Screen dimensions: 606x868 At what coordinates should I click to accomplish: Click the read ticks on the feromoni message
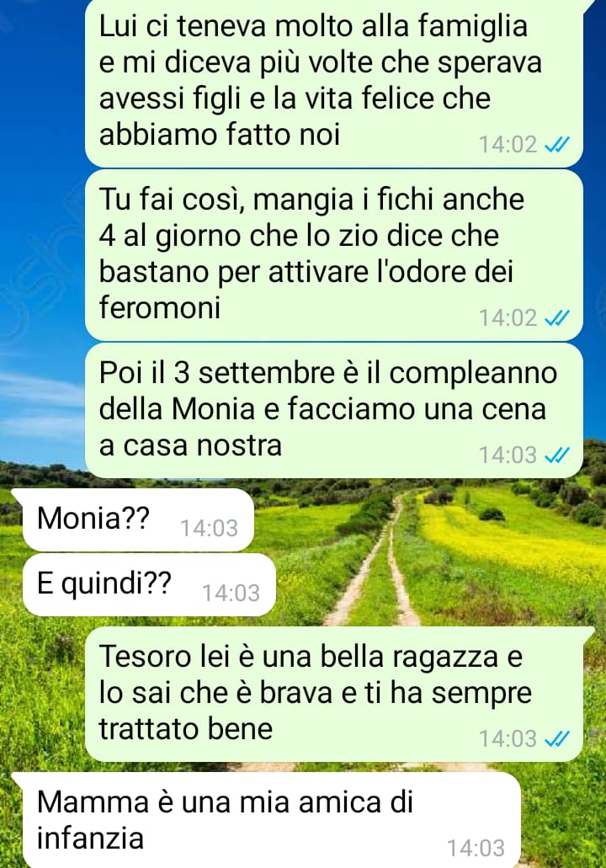pyautogui.click(x=556, y=318)
